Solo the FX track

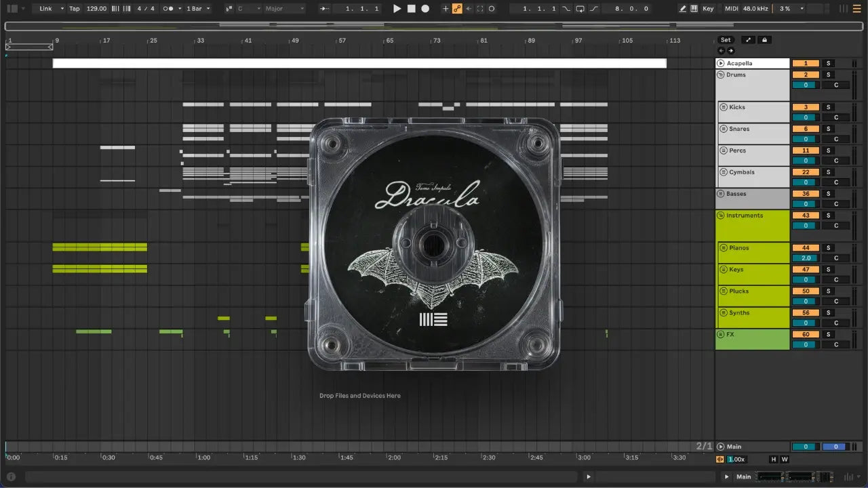tap(828, 335)
